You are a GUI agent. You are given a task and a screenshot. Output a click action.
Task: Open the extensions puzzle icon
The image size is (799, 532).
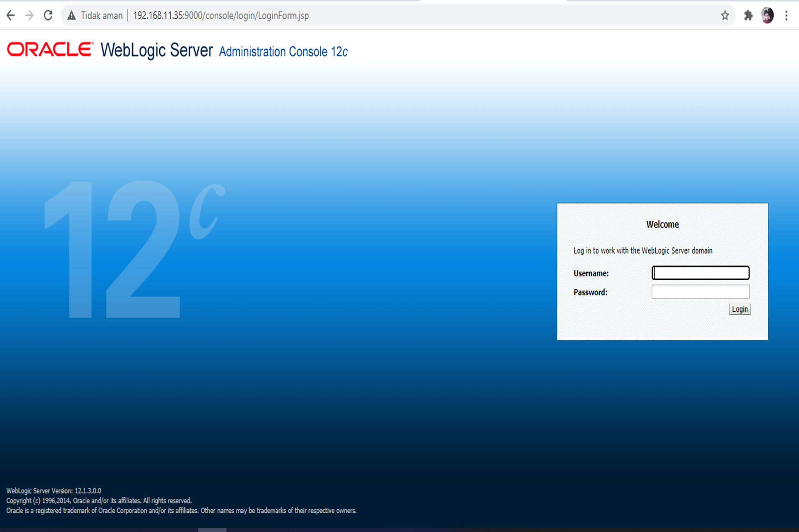click(748, 16)
